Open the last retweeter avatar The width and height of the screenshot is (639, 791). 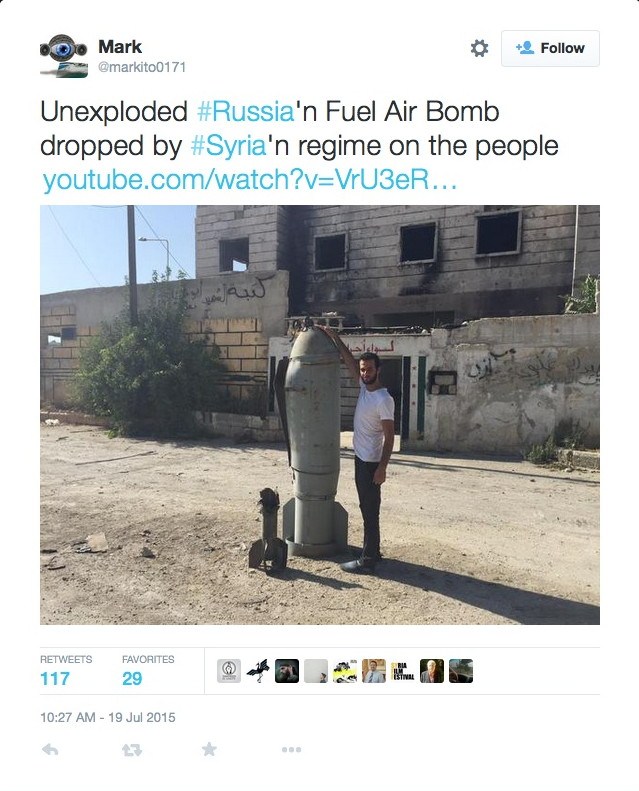click(x=461, y=671)
